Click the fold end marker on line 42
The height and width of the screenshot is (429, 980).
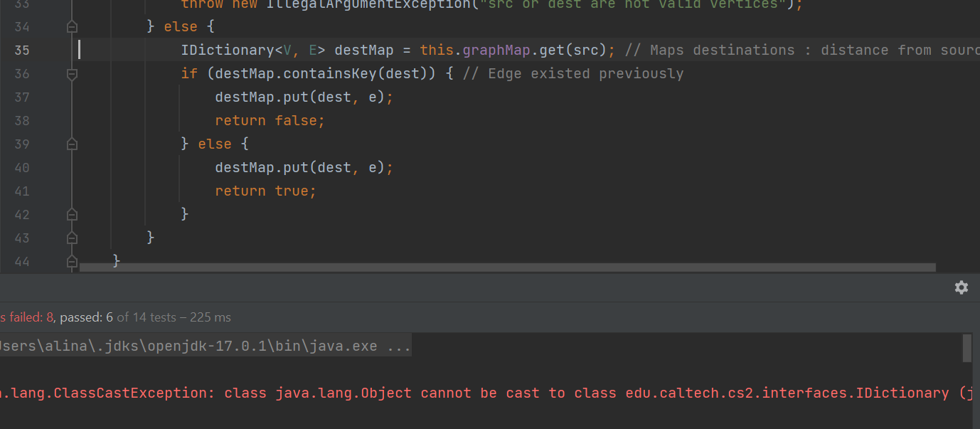[x=72, y=214]
